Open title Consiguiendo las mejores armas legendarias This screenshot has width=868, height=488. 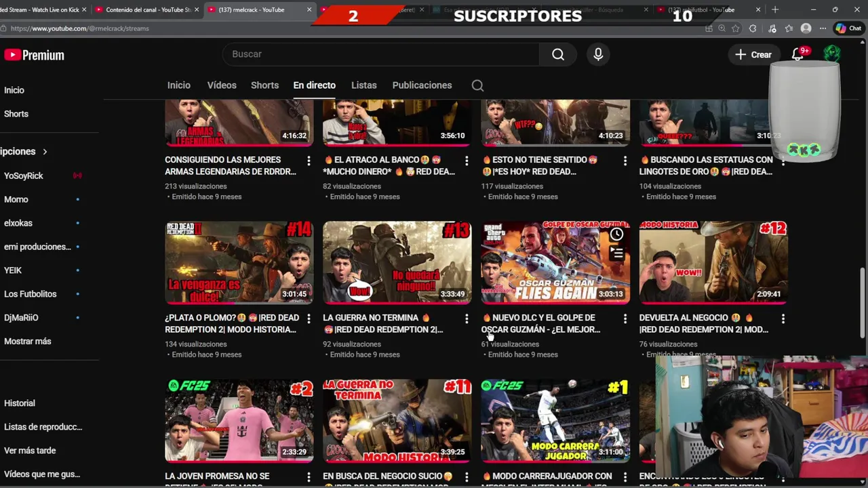pyautogui.click(x=231, y=166)
